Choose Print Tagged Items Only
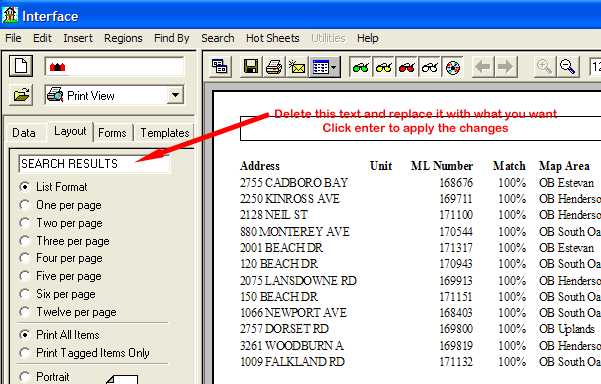Screen dimensions: 601x384 pos(85,353)
